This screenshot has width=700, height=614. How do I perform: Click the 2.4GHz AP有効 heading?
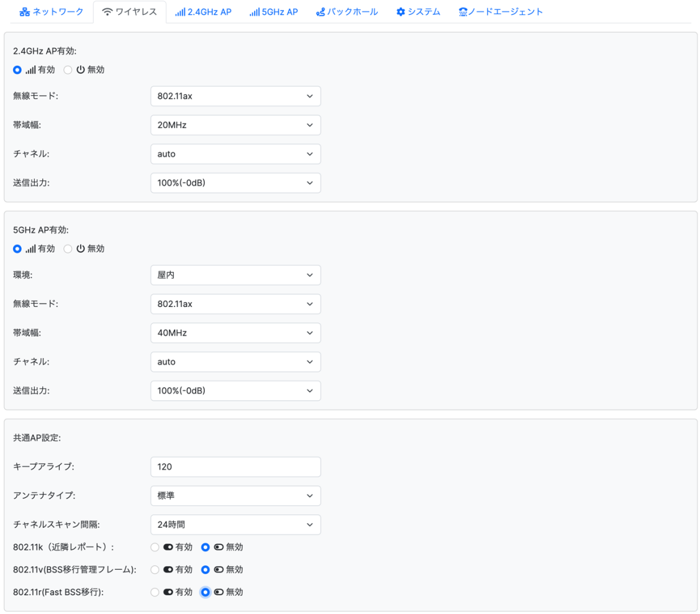coord(45,52)
